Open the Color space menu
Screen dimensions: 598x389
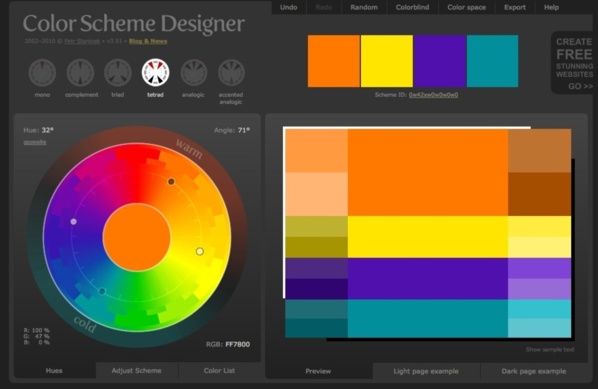[x=466, y=7]
